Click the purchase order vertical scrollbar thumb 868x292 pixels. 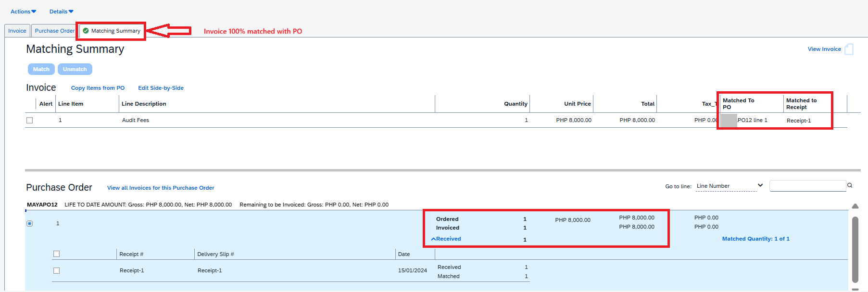pos(855,249)
